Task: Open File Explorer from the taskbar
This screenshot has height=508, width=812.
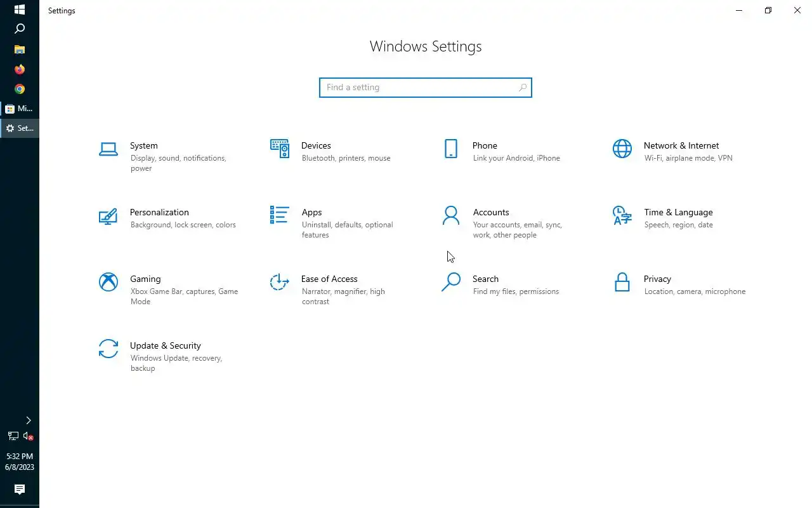Action: pyautogui.click(x=20, y=49)
